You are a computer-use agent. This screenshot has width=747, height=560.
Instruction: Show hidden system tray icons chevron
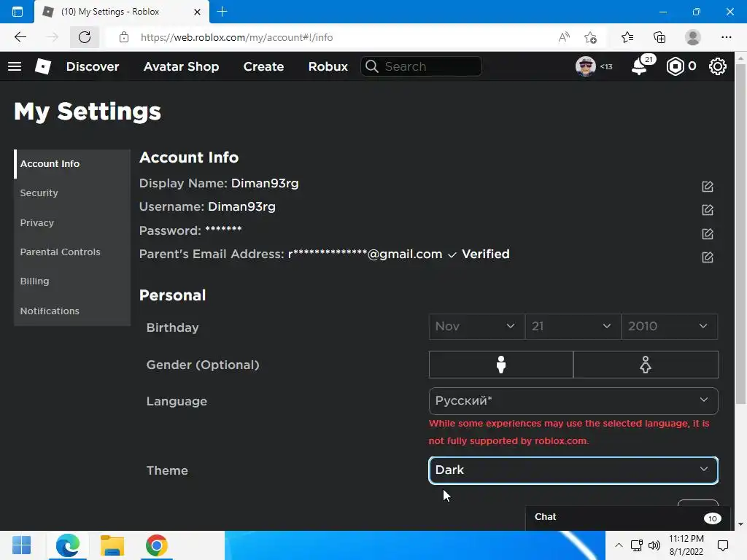[619, 545]
